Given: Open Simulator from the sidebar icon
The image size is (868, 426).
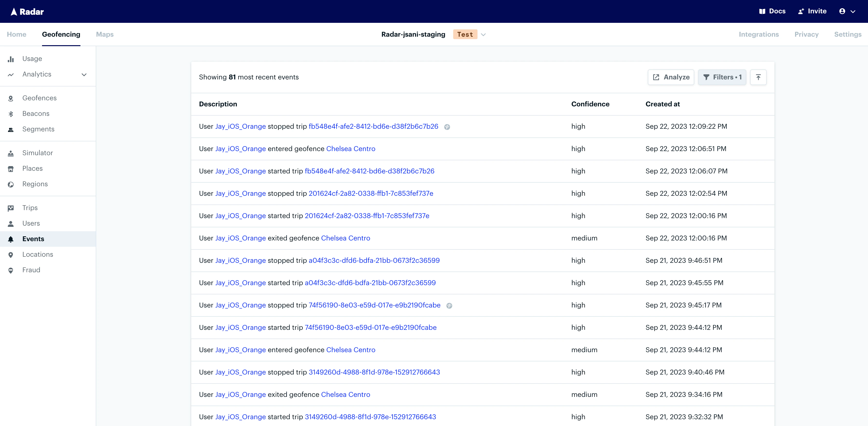Looking at the screenshot, I should pyautogui.click(x=11, y=153).
